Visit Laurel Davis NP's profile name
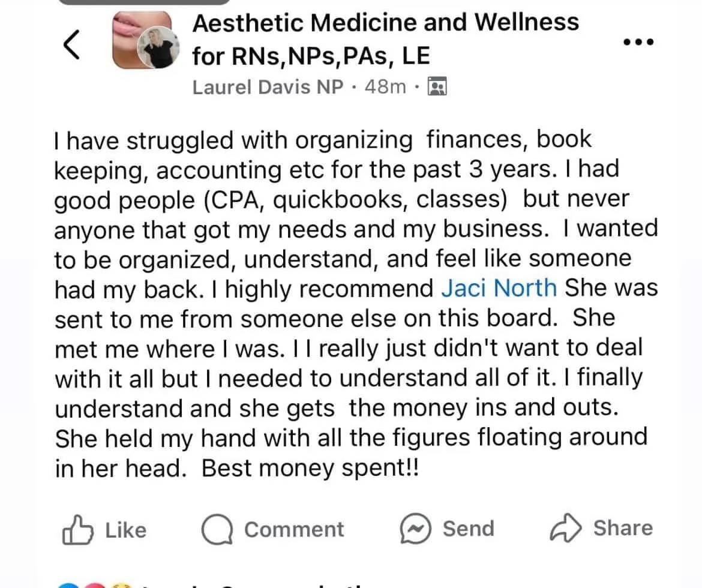This screenshot has width=702, height=588. pos(268,88)
